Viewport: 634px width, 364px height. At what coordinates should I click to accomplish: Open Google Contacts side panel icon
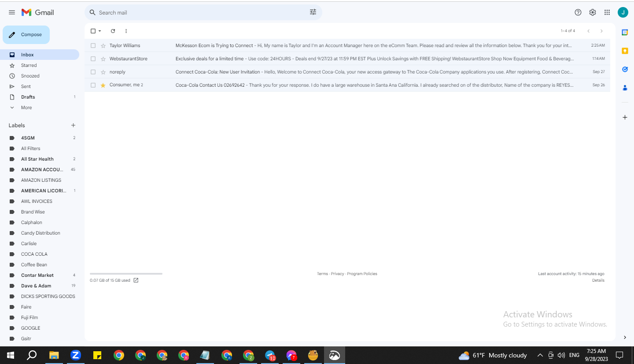(625, 88)
